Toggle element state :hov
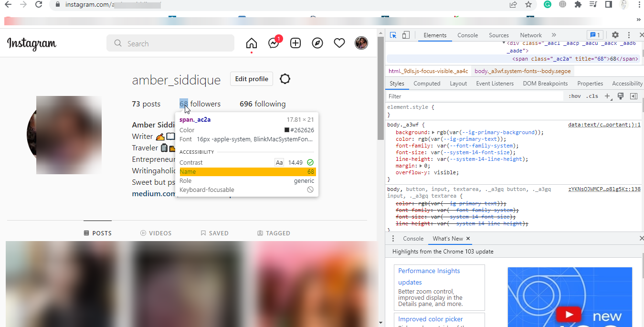 pyautogui.click(x=574, y=96)
